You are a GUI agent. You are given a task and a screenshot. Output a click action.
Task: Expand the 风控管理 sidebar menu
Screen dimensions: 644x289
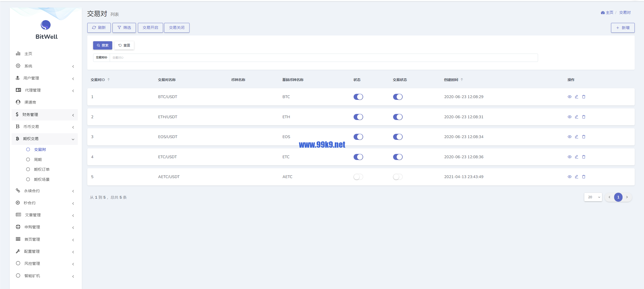click(45, 264)
